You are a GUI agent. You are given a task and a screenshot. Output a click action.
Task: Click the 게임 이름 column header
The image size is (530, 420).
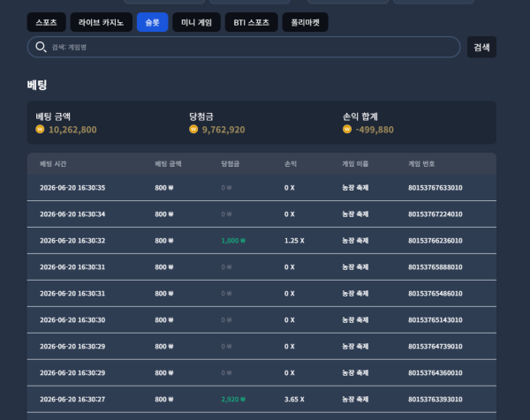[355, 164]
